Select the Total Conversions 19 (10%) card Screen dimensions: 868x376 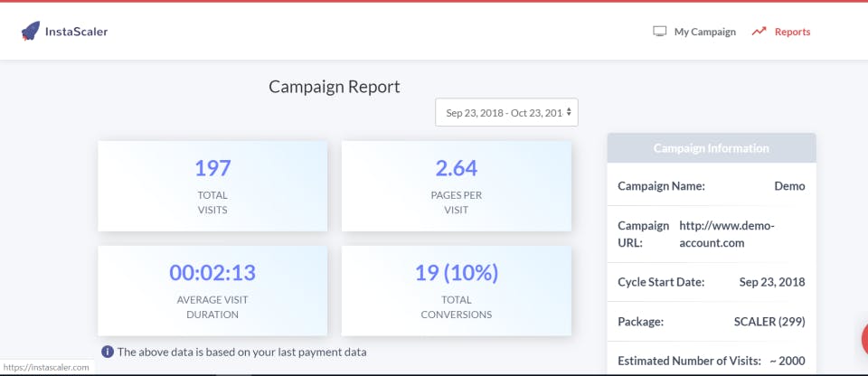coord(456,291)
